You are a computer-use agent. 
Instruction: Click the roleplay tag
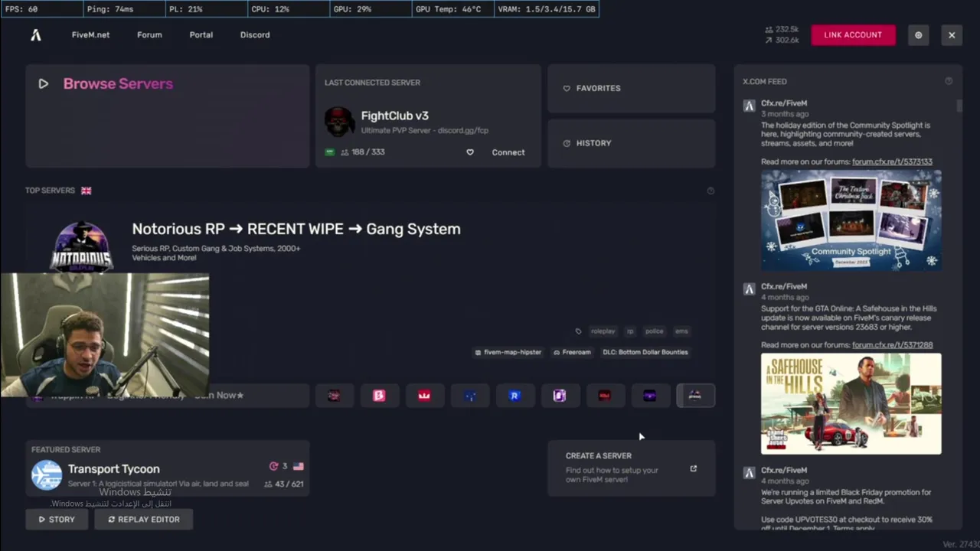[x=603, y=331]
